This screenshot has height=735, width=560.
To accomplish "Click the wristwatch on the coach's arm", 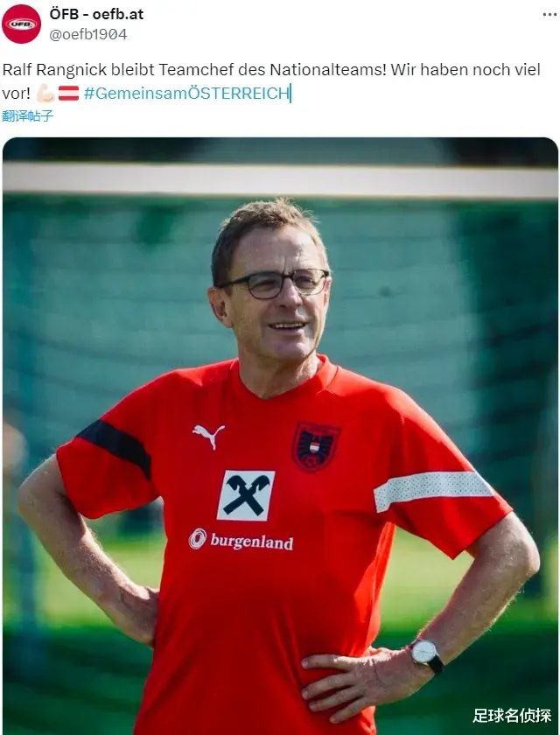I will [426, 654].
